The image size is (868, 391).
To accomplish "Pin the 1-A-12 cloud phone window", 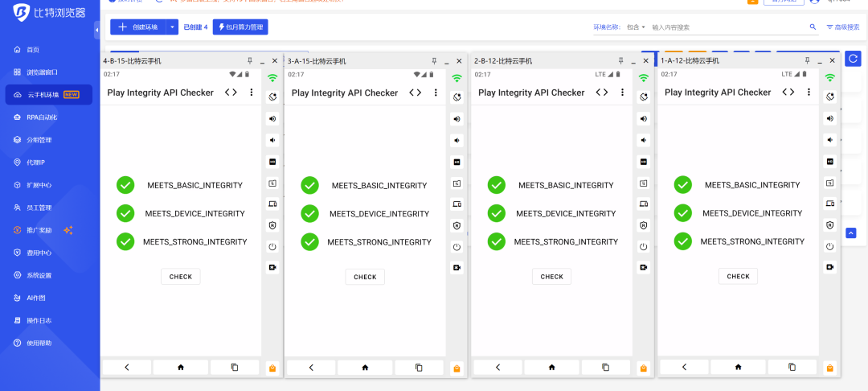I will click(808, 61).
